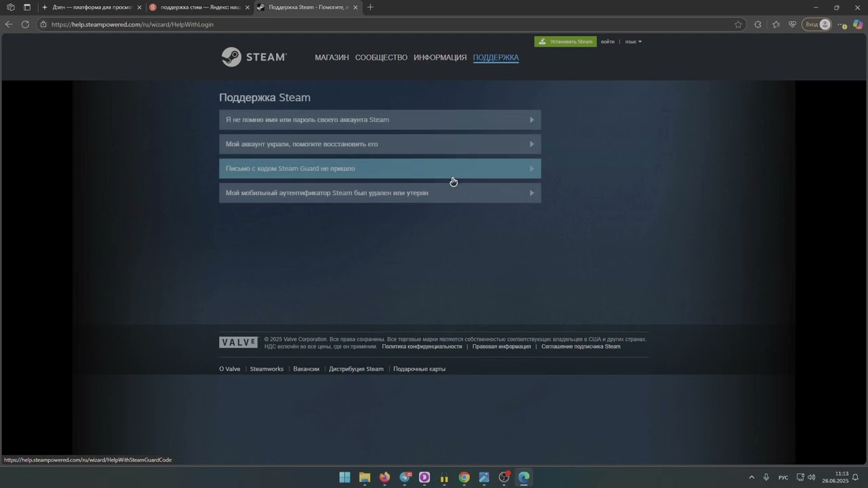Open Правовая информация link
868x488 pixels.
501,347
